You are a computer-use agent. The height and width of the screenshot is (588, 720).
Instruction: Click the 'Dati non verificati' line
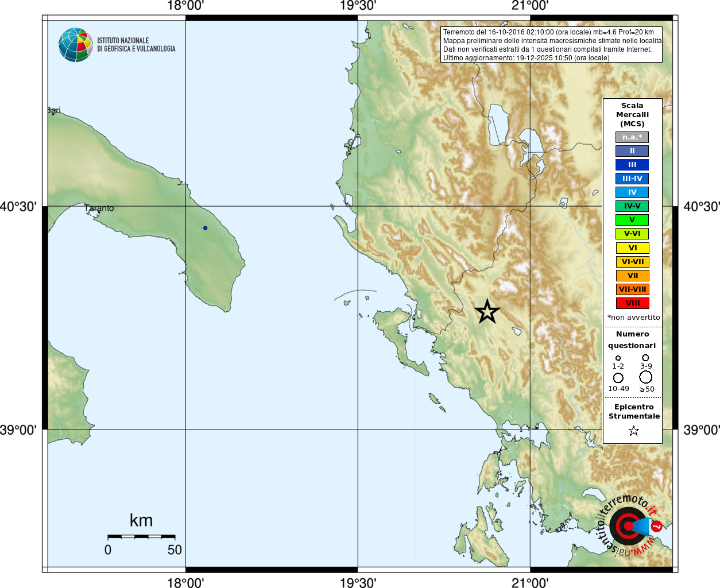pyautogui.click(x=548, y=49)
